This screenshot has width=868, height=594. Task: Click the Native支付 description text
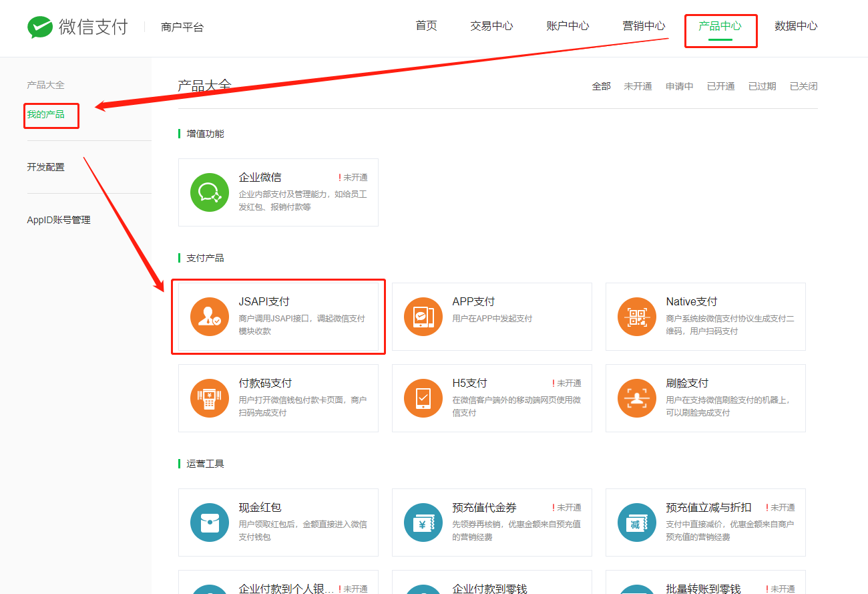point(730,325)
